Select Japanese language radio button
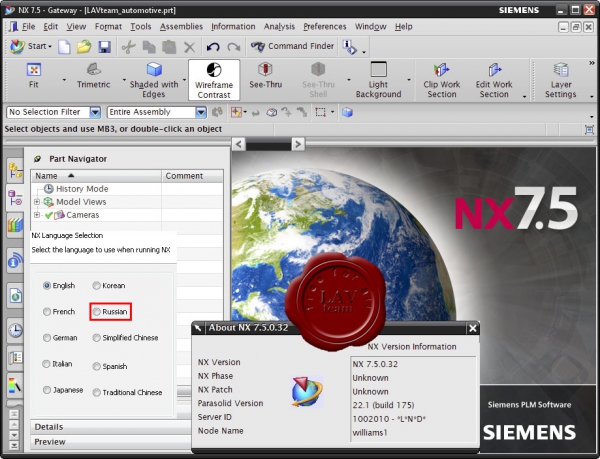Viewport: 600px width, 459px height. click(47, 390)
